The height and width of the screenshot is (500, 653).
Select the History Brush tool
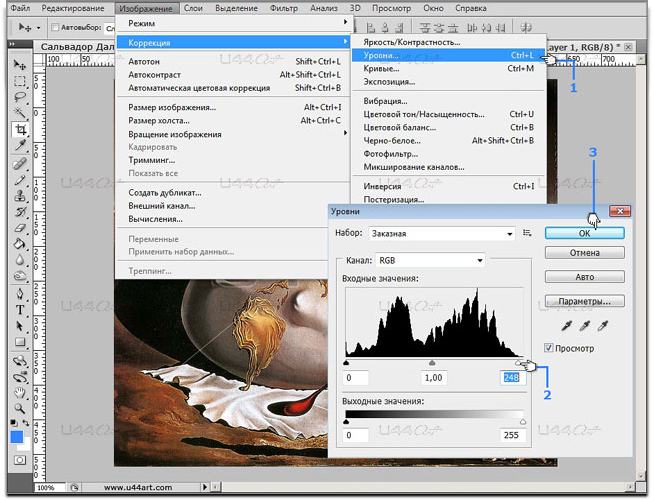tap(20, 211)
